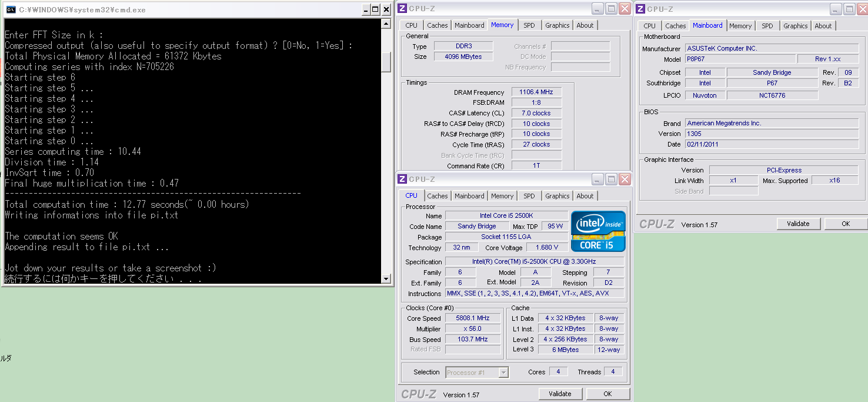Open the SPD tab in the Memory window

point(529,25)
